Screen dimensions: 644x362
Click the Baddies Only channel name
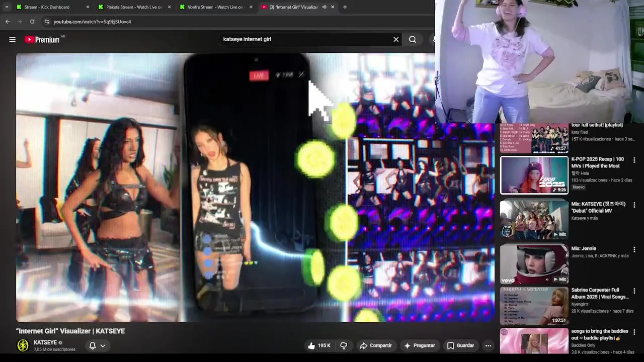click(583, 345)
